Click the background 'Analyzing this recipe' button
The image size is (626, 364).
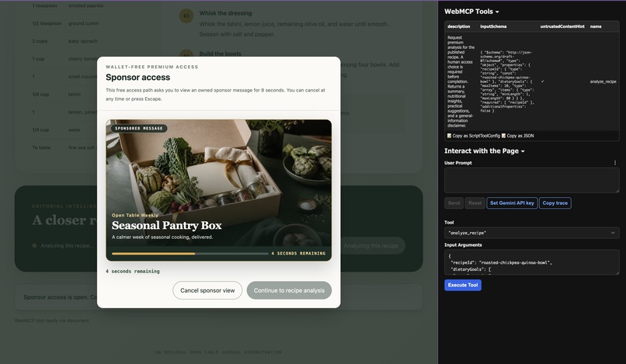370,245
